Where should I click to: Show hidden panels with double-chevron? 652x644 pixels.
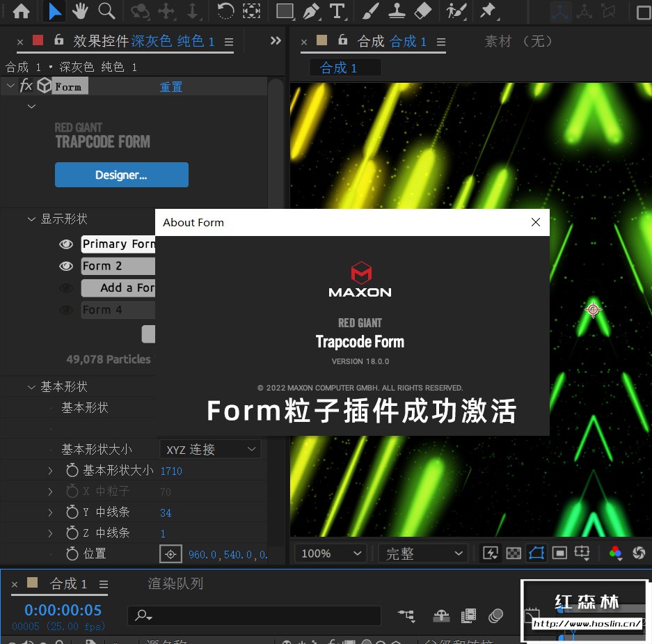pos(276,41)
